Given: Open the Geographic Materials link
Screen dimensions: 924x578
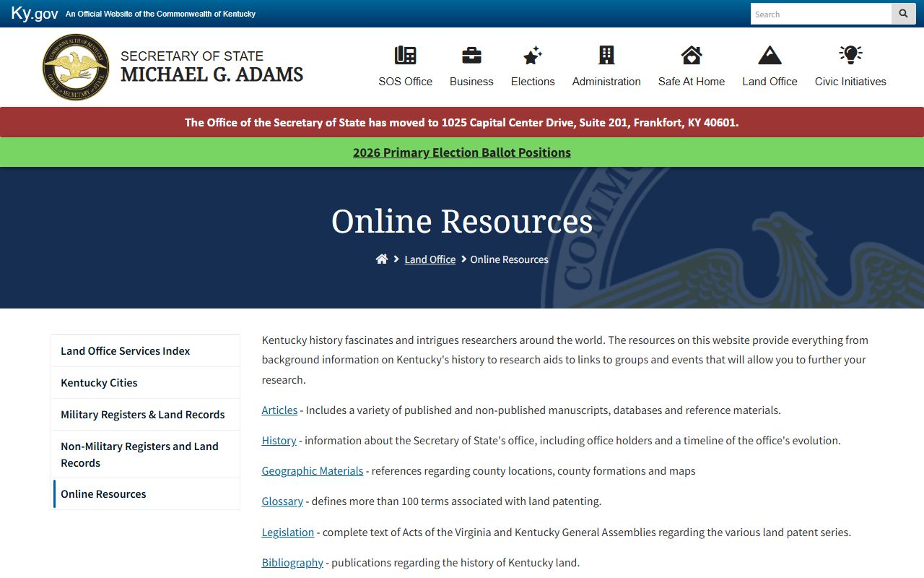Looking at the screenshot, I should [312, 471].
